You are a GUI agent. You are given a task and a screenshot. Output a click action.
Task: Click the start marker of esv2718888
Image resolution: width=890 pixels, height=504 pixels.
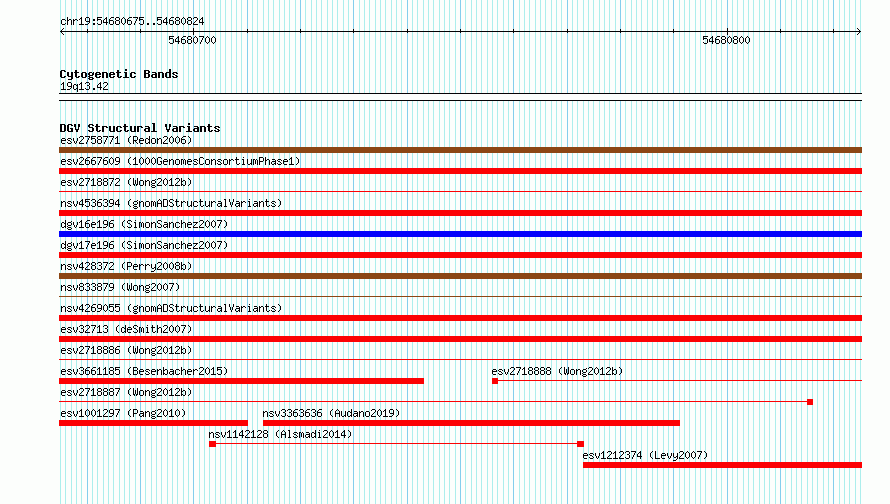coord(495,381)
